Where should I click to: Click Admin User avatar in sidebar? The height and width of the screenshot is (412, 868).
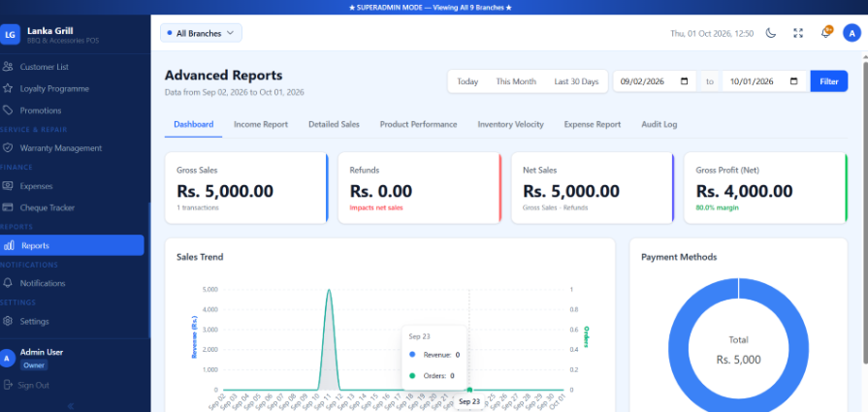coord(7,358)
